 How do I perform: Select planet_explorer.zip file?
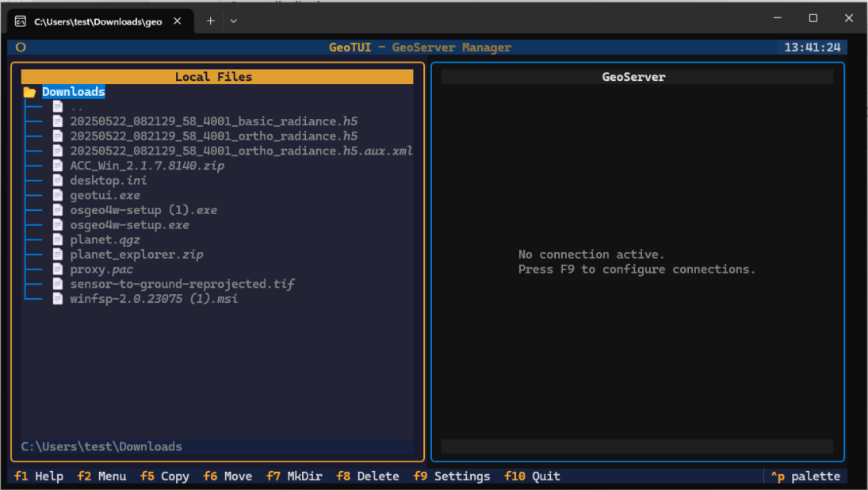[x=136, y=255]
